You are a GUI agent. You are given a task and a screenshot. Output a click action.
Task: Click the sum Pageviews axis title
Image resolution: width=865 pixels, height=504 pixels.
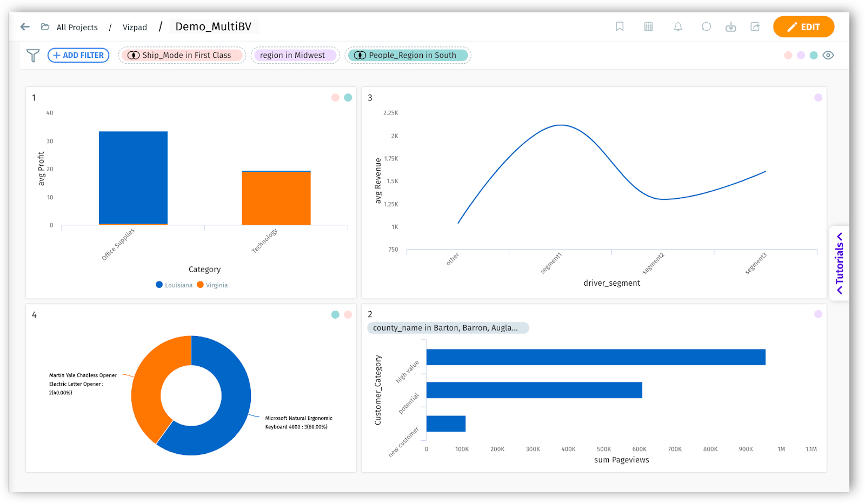click(621, 460)
